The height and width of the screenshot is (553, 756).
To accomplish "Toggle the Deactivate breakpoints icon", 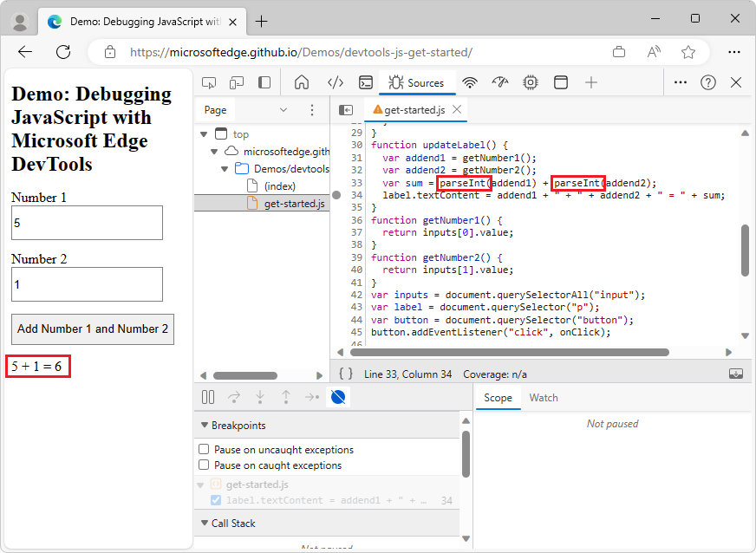I will click(x=339, y=397).
